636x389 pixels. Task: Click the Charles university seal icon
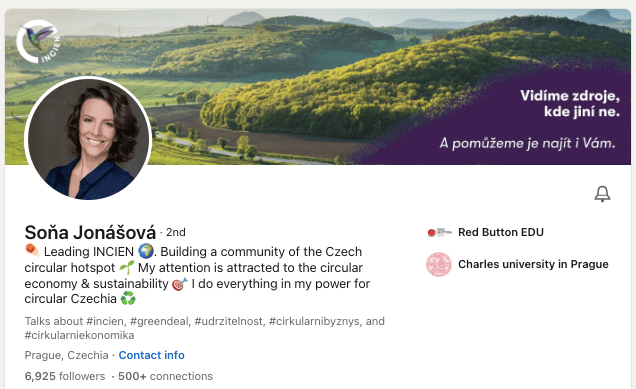point(439,264)
